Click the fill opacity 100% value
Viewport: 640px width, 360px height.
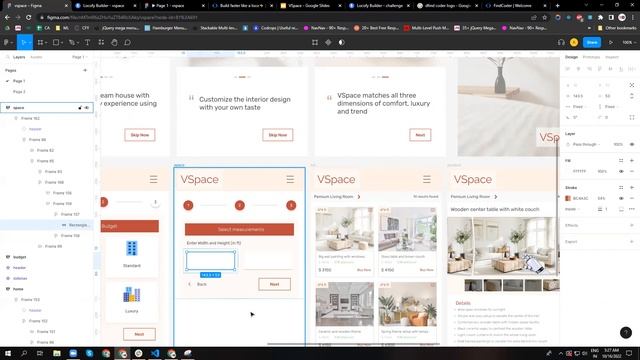(x=602, y=171)
